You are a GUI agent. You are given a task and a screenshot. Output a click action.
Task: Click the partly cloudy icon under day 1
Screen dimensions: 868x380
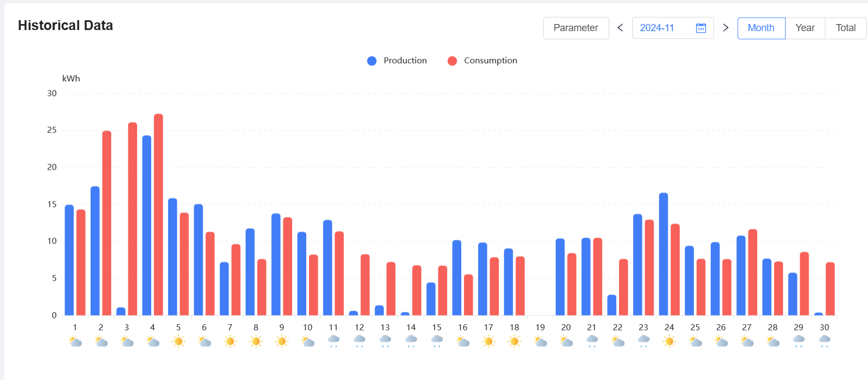tap(75, 342)
